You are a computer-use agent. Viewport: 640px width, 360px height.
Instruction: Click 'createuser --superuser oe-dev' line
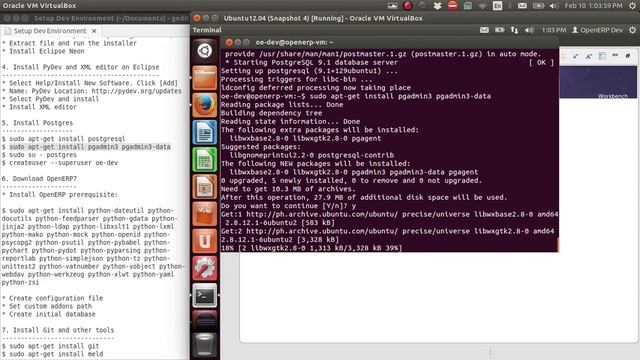[x=60, y=163]
